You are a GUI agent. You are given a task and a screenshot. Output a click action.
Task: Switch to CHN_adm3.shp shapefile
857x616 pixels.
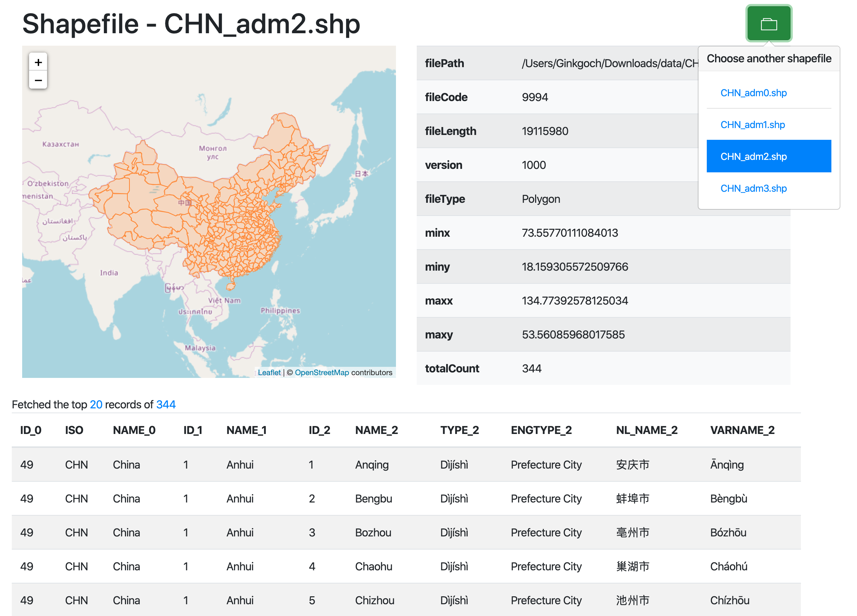(x=753, y=188)
